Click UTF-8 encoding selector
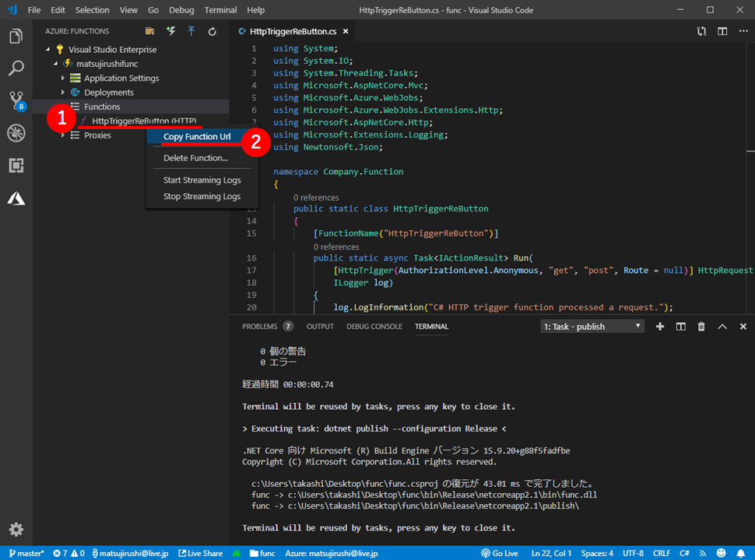 [633, 553]
